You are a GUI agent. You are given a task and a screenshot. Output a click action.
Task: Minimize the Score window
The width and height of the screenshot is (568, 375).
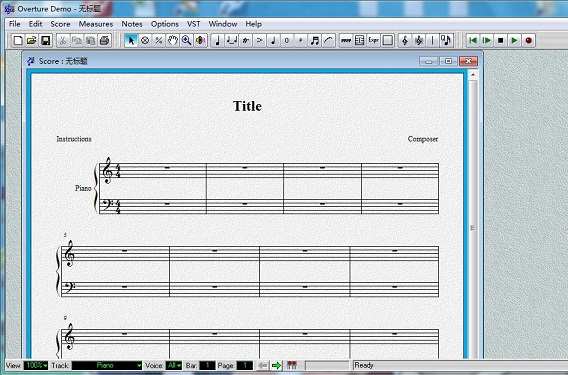tap(429, 61)
